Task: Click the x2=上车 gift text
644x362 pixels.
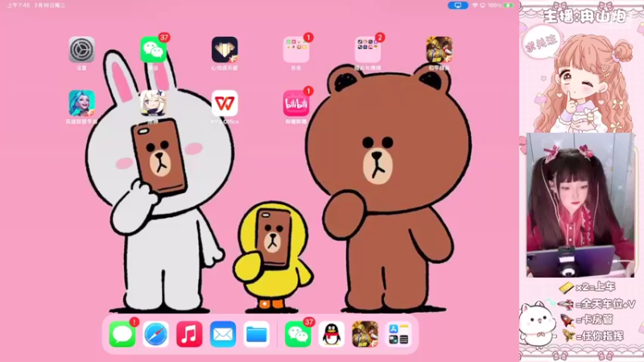Action: click(x=595, y=287)
